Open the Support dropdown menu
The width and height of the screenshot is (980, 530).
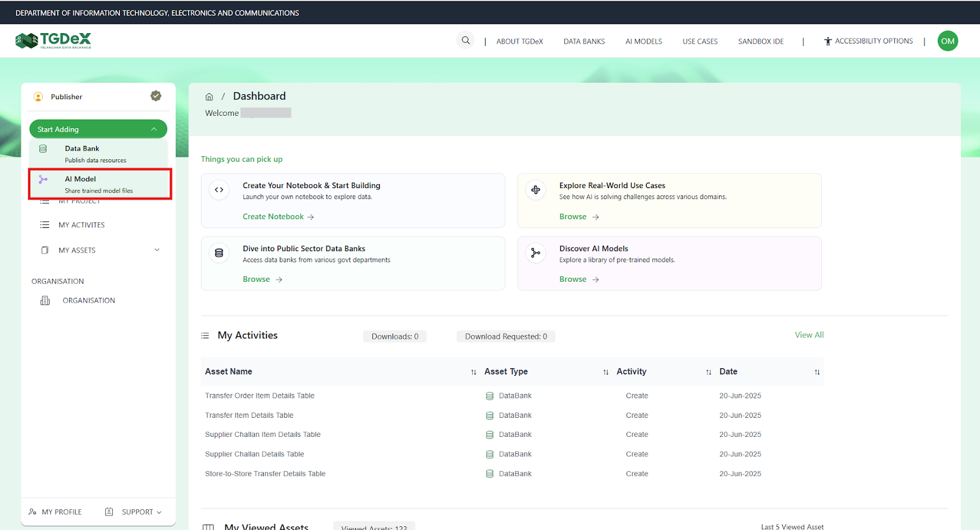coord(137,512)
